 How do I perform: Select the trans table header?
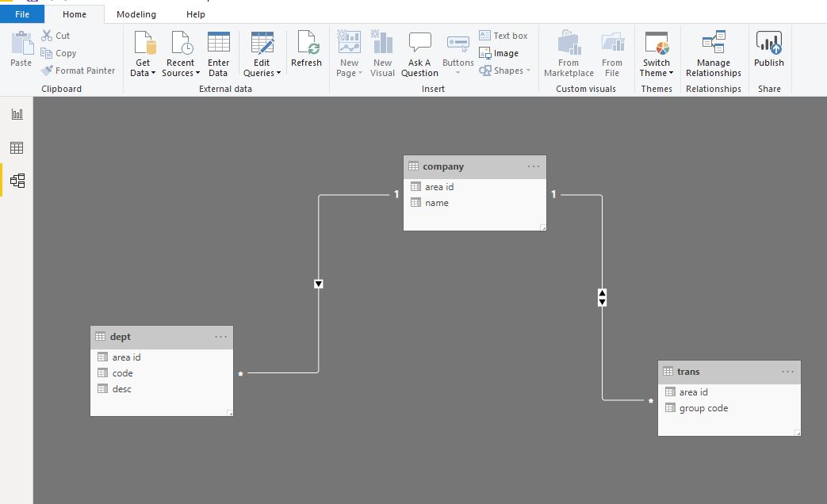(729, 372)
